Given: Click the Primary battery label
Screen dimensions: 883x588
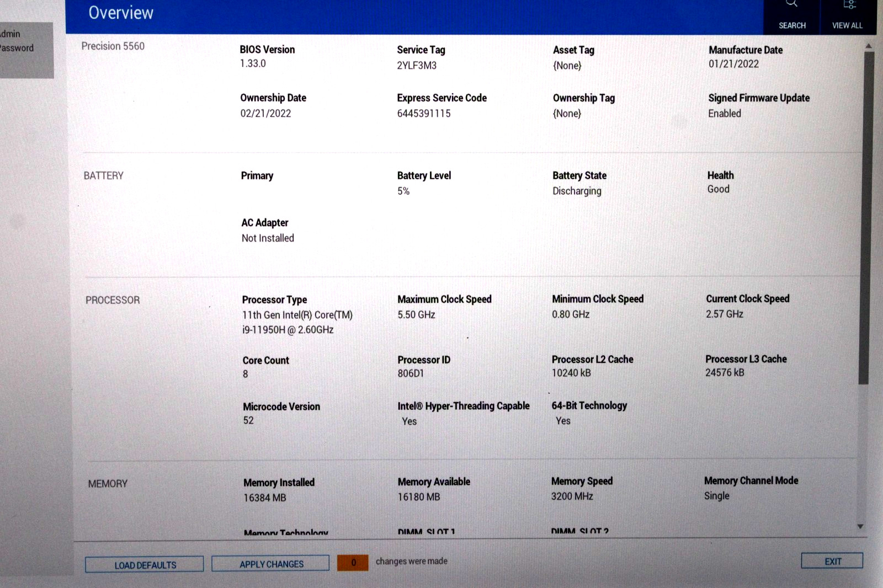Looking at the screenshot, I should click(257, 175).
